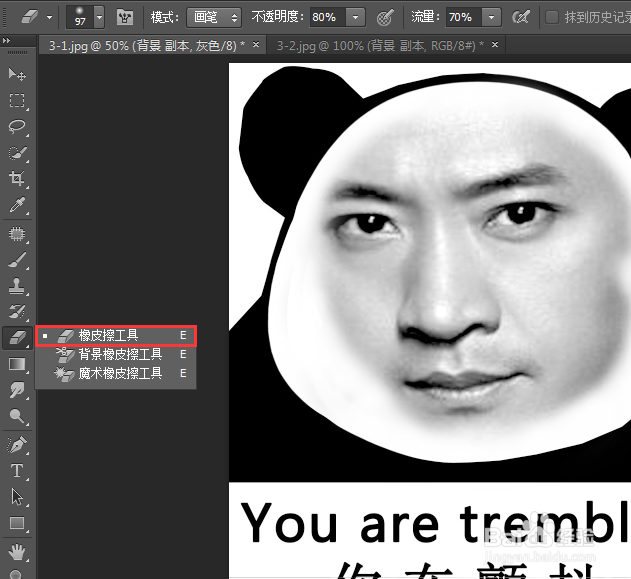Close the 3-2.jpg document tab
The image size is (631, 579).
pyautogui.click(x=495, y=45)
